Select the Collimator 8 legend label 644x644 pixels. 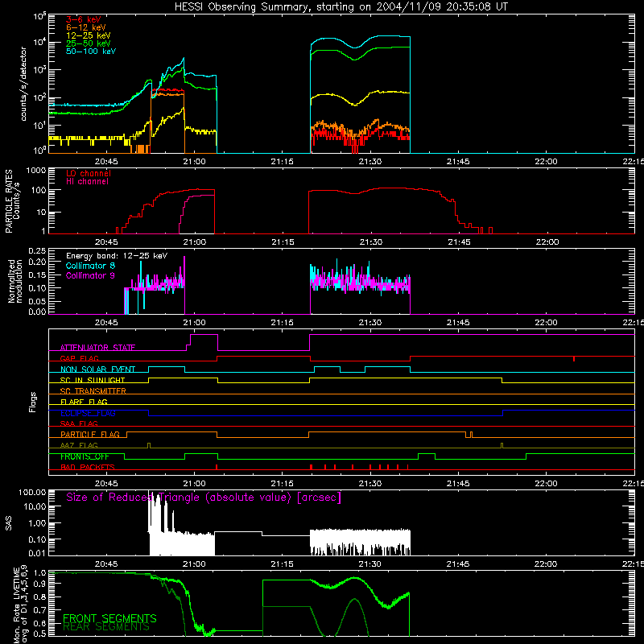[90, 266]
